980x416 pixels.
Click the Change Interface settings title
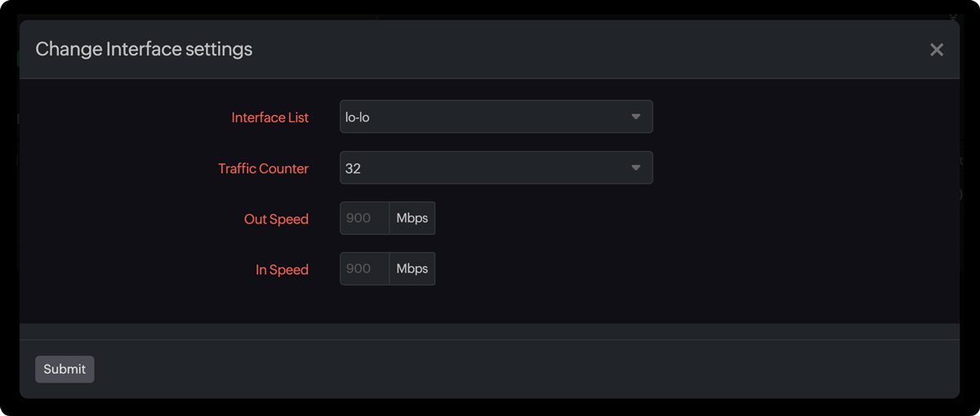point(144,49)
